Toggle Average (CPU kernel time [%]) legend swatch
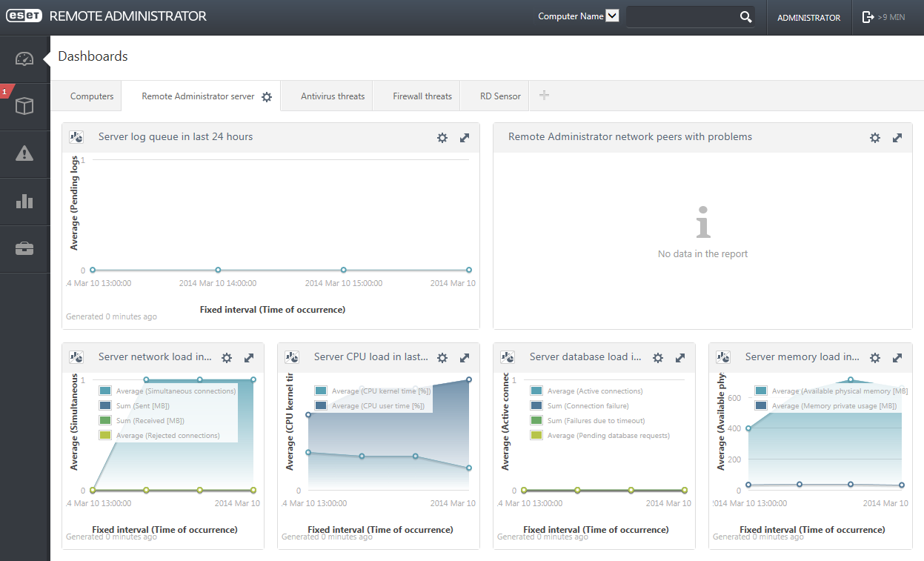 tap(320, 391)
